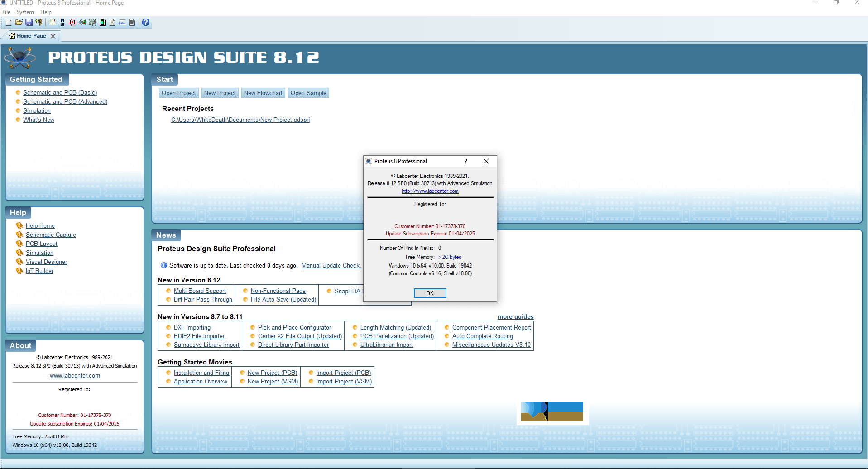Launch the 3D Visualizer toolbar icon
868x469 pixels.
(x=82, y=22)
